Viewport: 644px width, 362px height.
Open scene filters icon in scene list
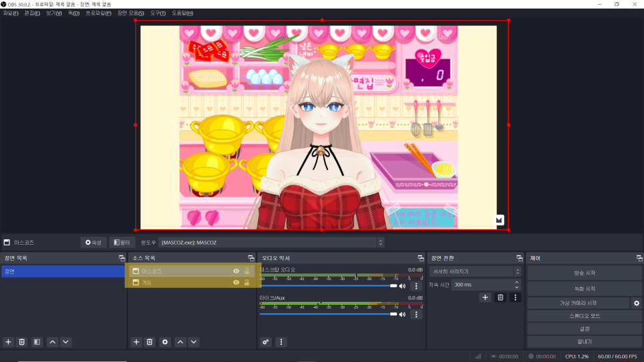tap(37, 342)
